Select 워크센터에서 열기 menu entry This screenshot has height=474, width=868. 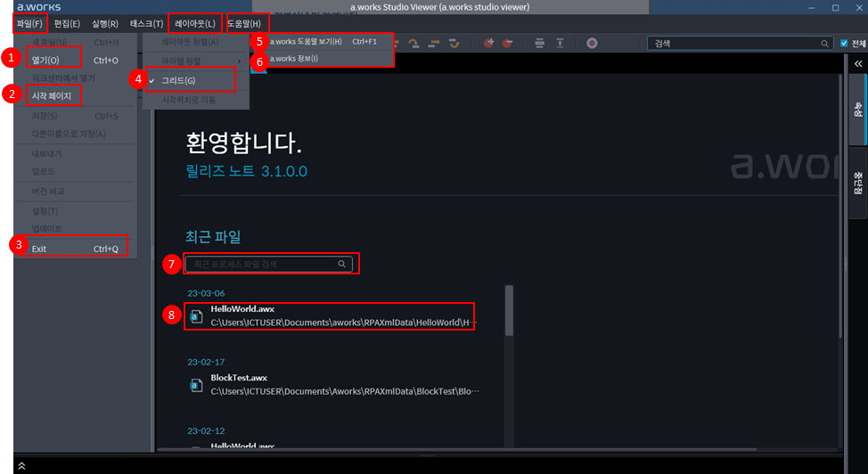(75, 78)
